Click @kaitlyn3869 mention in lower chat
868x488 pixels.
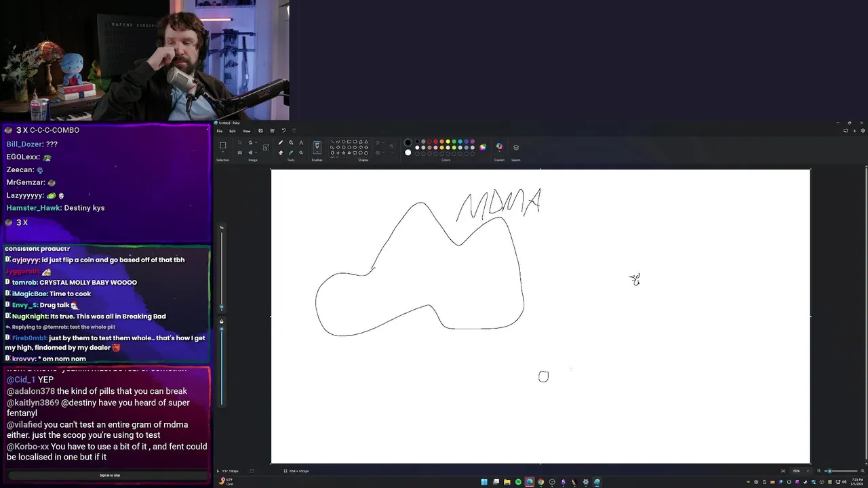pyautogui.click(x=33, y=403)
